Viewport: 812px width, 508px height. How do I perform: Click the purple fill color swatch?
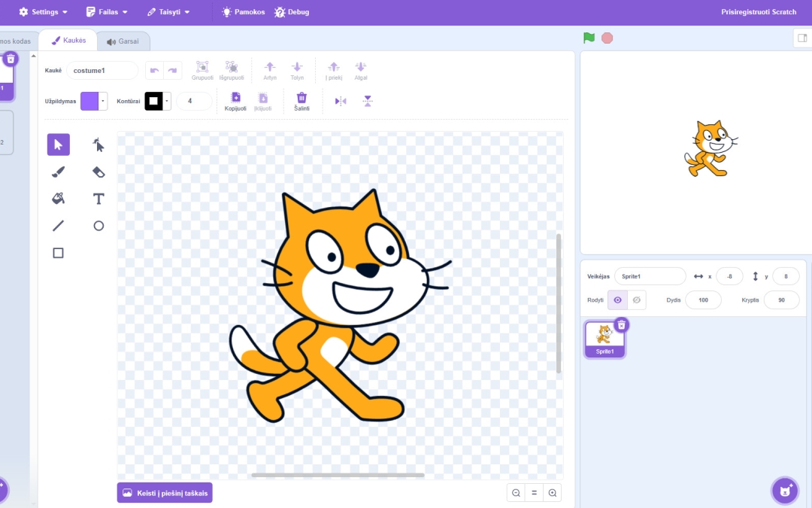[89, 101]
